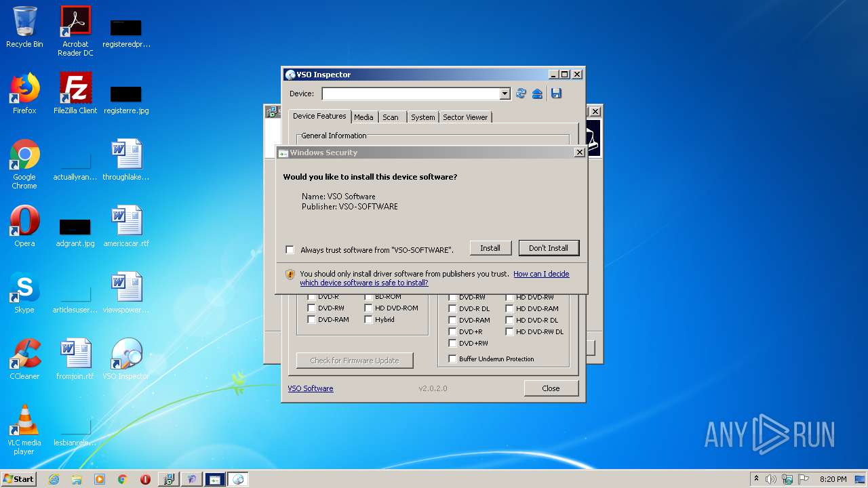Switch to VSO Inspector in the taskbar

(238, 479)
